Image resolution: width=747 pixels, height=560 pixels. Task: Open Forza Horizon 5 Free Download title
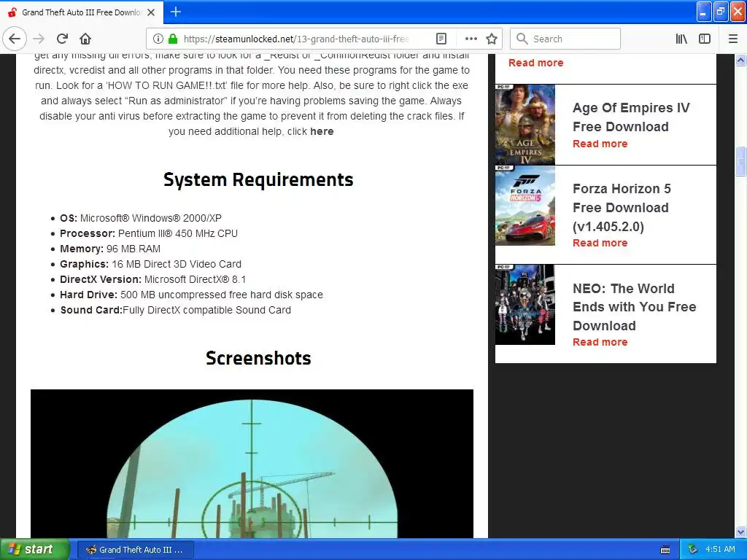point(622,208)
